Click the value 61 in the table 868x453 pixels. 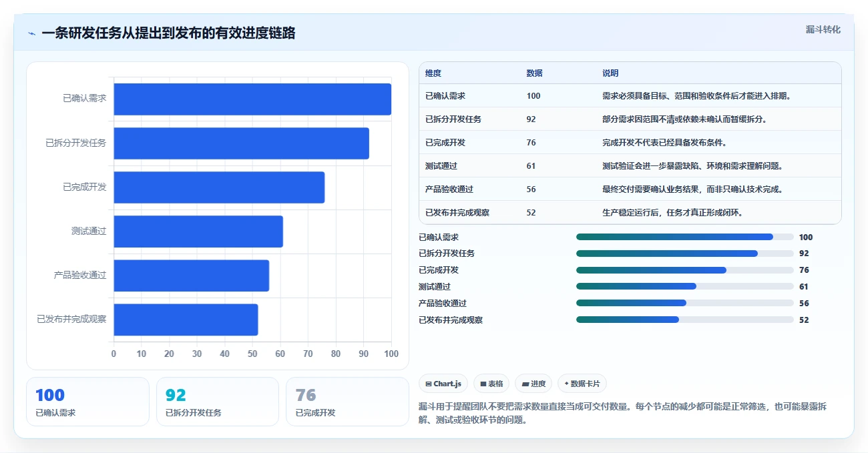[531, 166]
